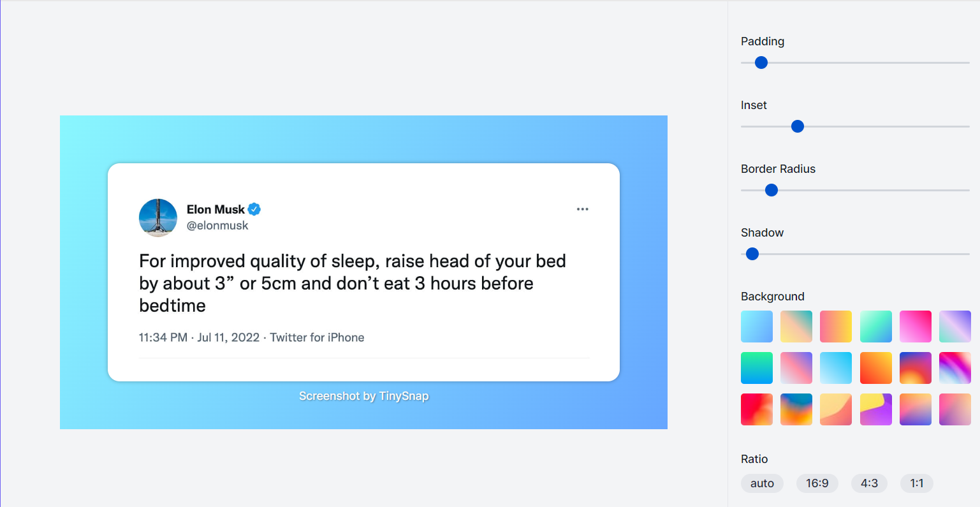Set ratio to 4:3
Viewport: 980px width, 507px height.
(869, 483)
